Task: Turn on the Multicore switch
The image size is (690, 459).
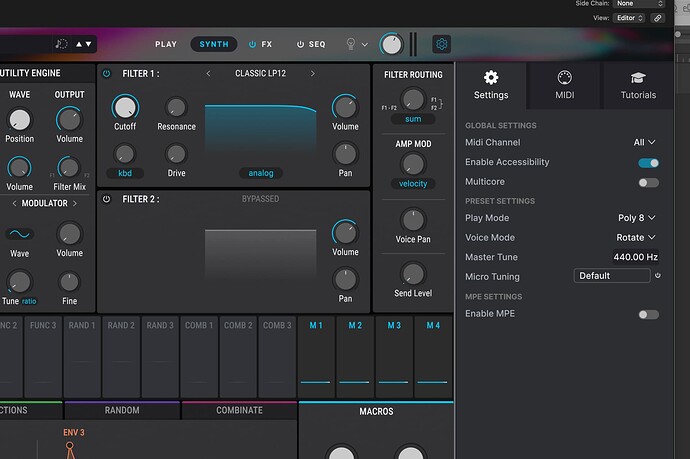Action: coord(649,182)
